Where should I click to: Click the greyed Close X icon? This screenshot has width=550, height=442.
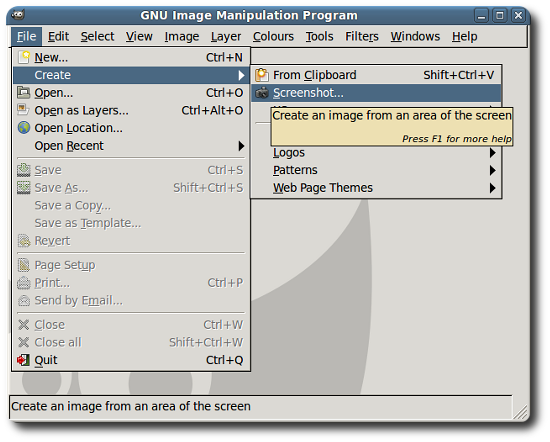(24, 325)
